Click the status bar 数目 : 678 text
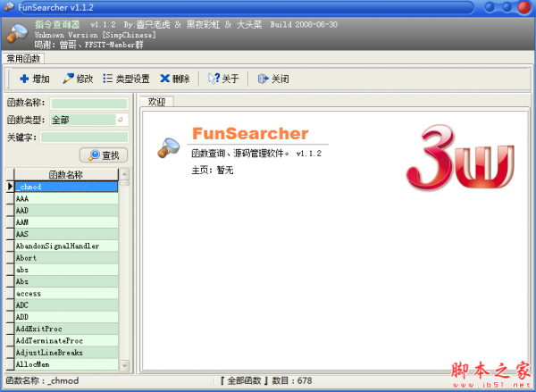536x392 pixels. (292, 380)
